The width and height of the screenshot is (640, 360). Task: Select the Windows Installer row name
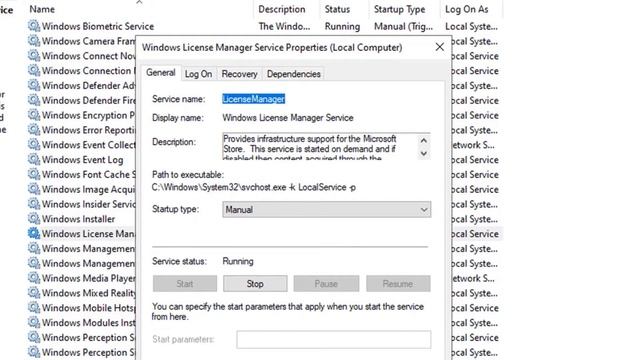[78, 219]
